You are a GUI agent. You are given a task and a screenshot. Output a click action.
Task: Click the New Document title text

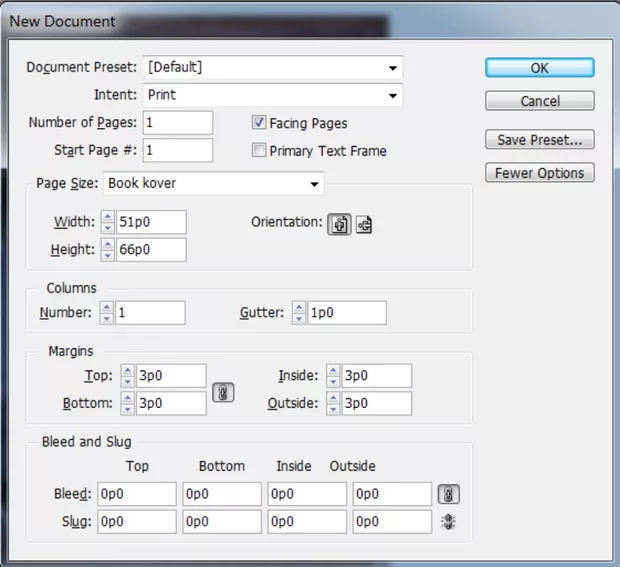(62, 21)
